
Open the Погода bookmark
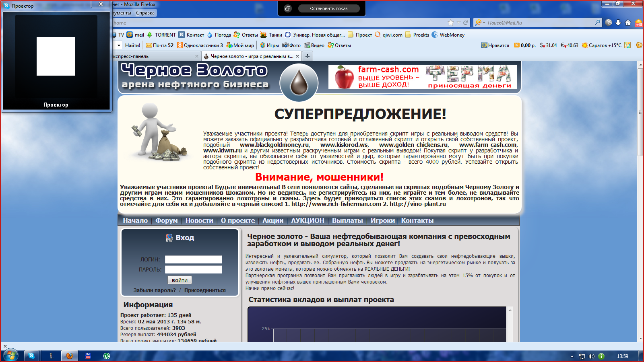[219, 35]
